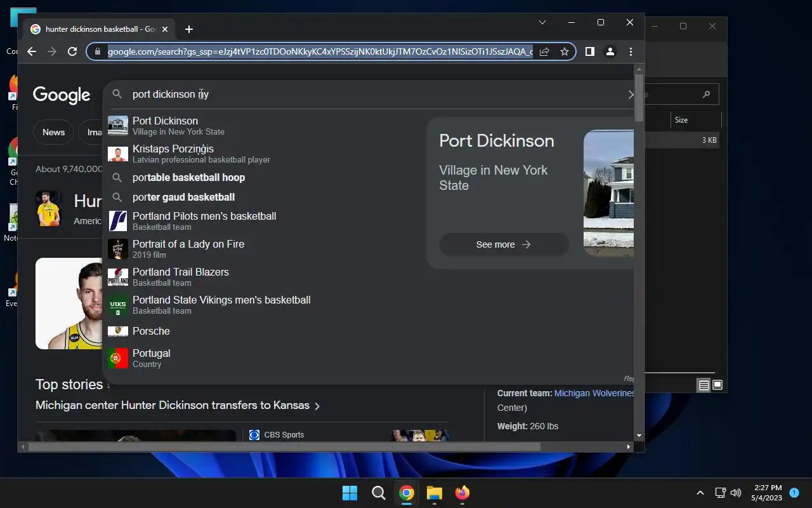Bookmark this tab with the star icon
812x508 pixels.
coord(564,51)
